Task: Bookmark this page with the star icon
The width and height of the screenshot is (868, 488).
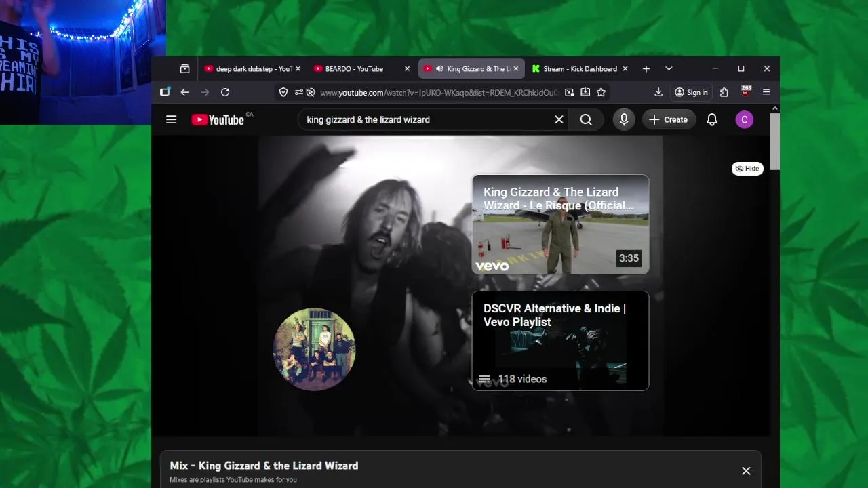Action: click(x=601, y=92)
